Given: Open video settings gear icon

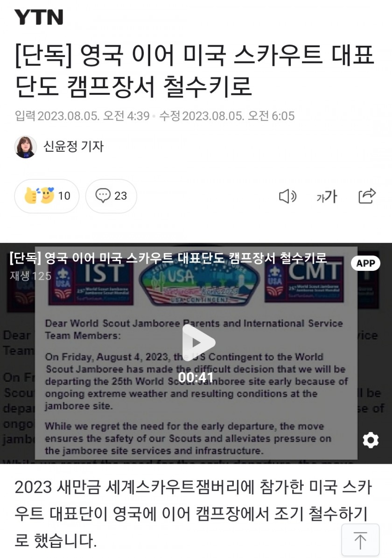Looking at the screenshot, I should pos(371,440).
